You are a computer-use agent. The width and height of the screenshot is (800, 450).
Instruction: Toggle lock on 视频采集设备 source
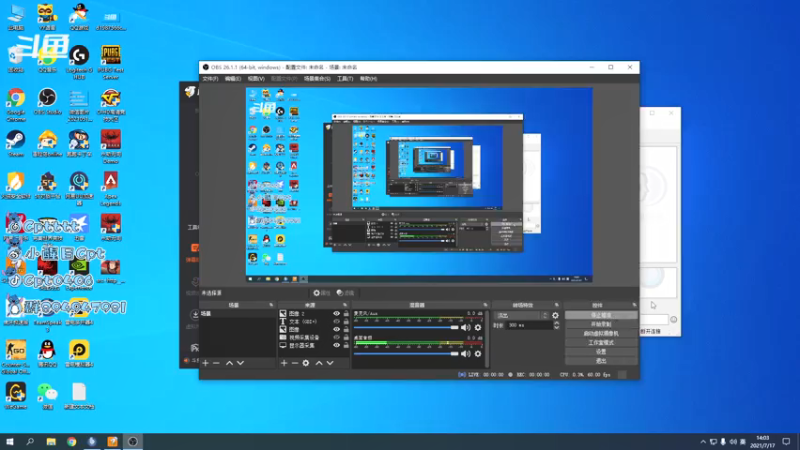pyautogui.click(x=346, y=337)
